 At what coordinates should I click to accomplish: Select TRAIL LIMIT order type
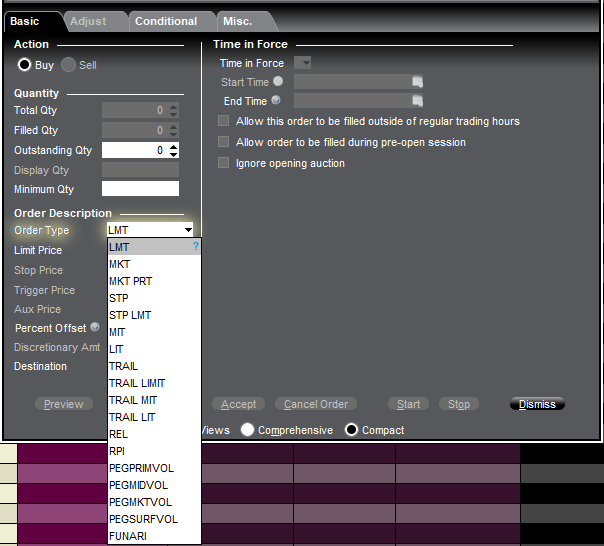(154, 383)
